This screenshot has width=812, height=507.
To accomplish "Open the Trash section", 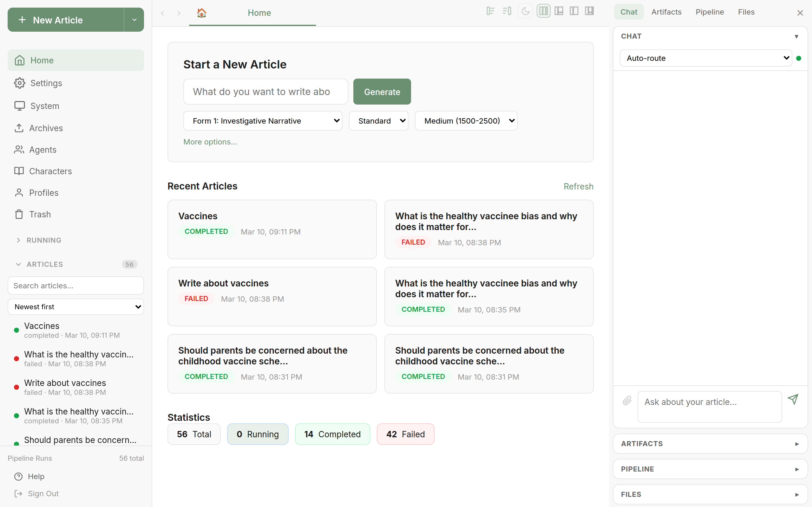I will 40,214.
